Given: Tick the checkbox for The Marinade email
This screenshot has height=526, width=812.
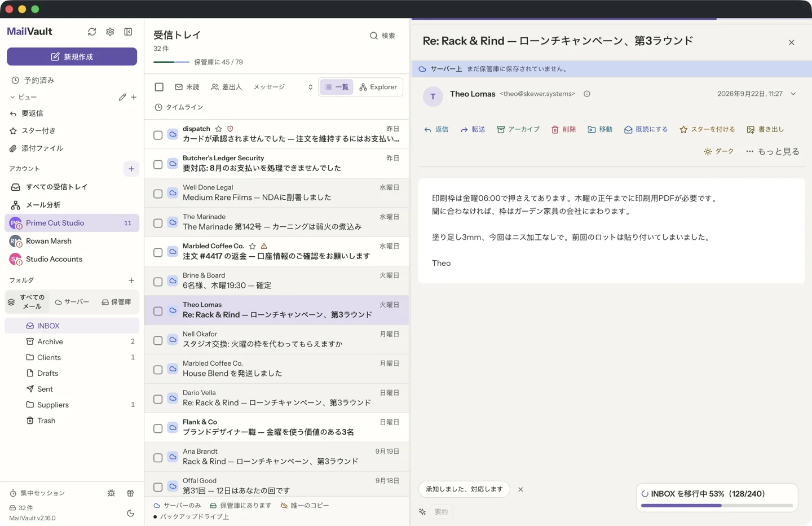Looking at the screenshot, I should point(158,223).
